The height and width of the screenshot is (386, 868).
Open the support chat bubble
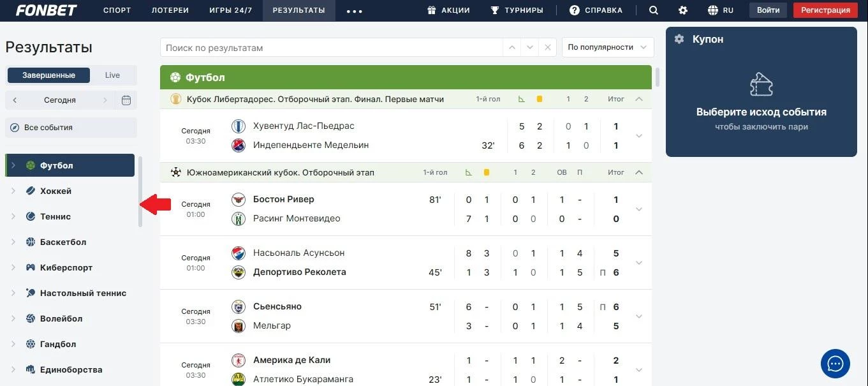point(835,364)
